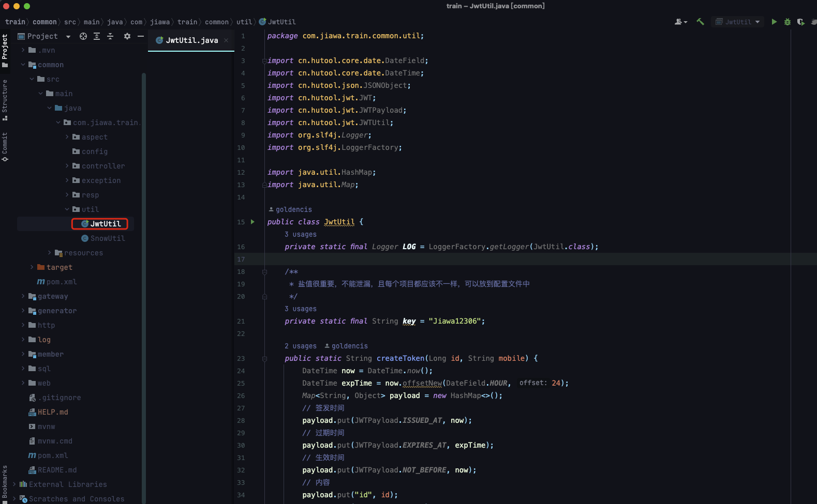Image resolution: width=817 pixels, height=504 pixels.
Task: Click the 'util' breadcrumb in navigation bar
Action: click(244, 22)
